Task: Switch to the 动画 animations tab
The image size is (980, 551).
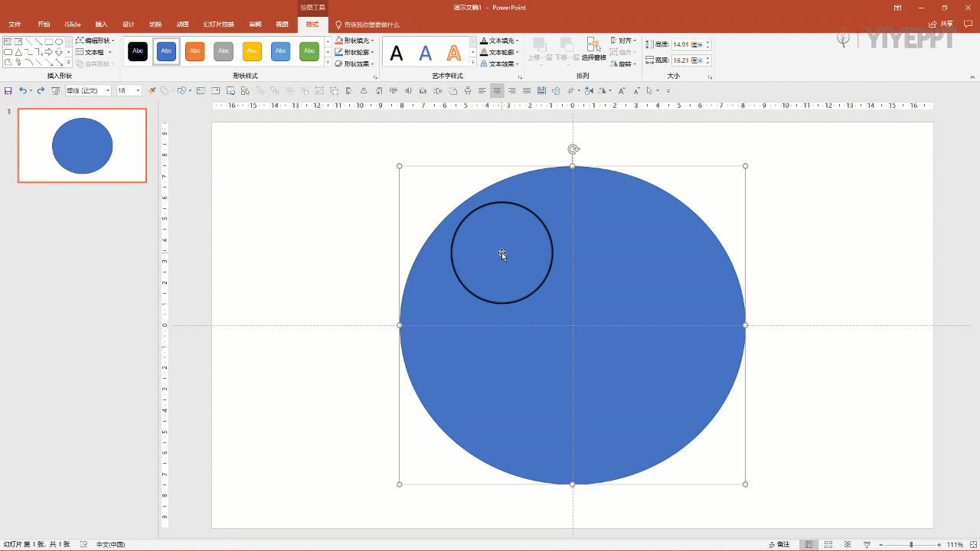Action: coord(182,24)
